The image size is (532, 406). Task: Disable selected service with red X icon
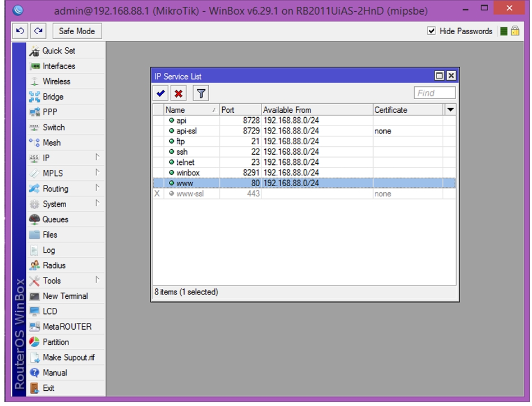pos(178,93)
